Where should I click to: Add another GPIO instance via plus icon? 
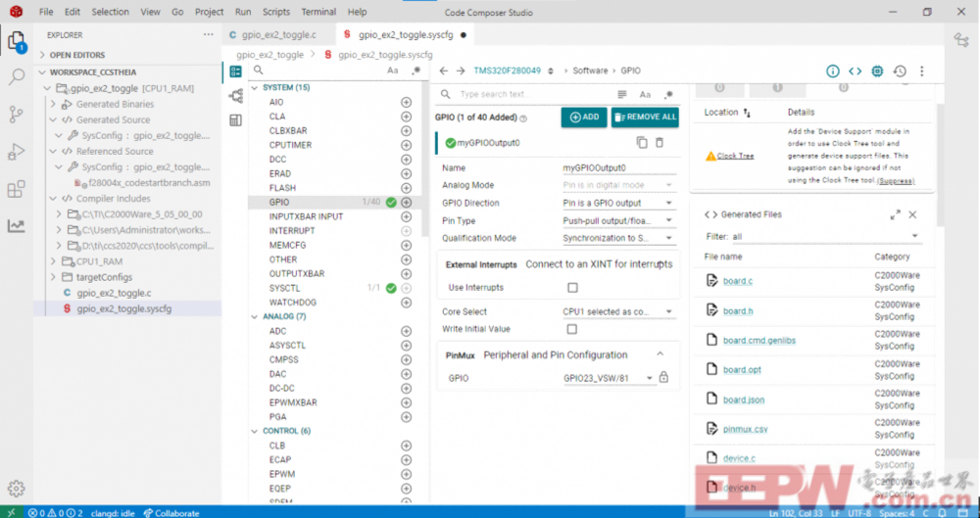[407, 202]
